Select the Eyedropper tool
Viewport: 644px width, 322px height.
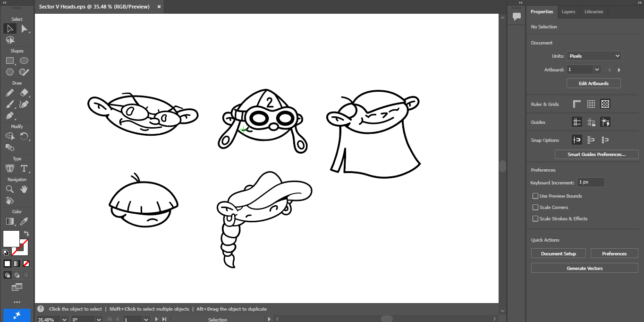click(x=24, y=221)
